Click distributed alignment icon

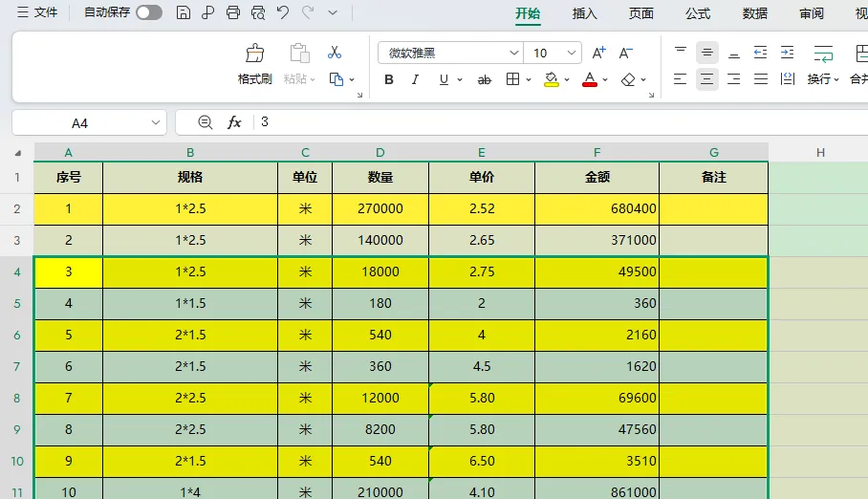coord(787,79)
